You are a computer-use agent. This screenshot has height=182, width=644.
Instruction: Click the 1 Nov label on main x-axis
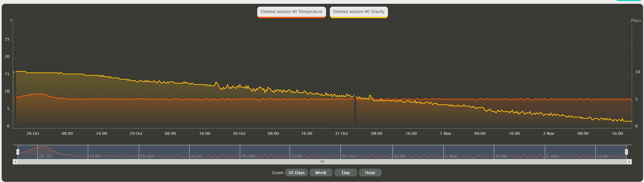(x=445, y=134)
